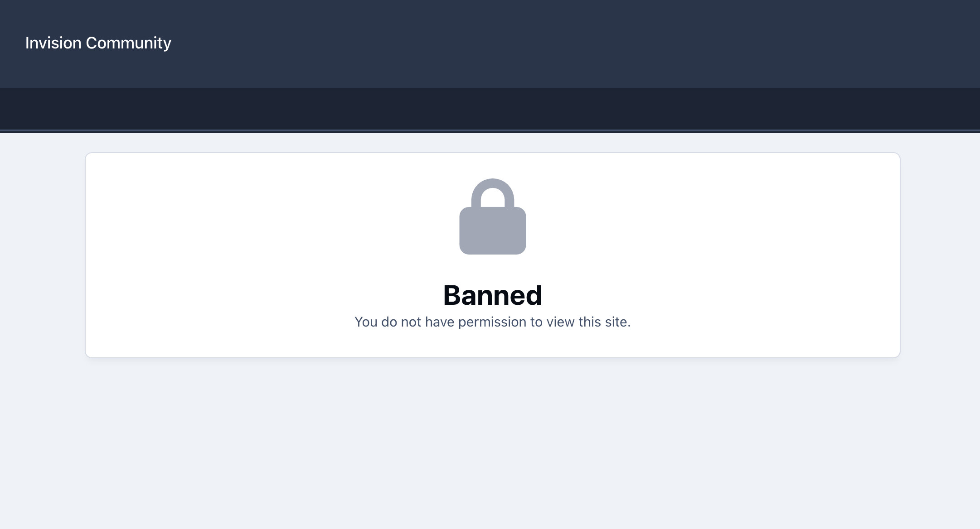Image resolution: width=980 pixels, height=529 pixels.
Task: Click the thin divider line under navigation bar
Action: click(x=490, y=131)
